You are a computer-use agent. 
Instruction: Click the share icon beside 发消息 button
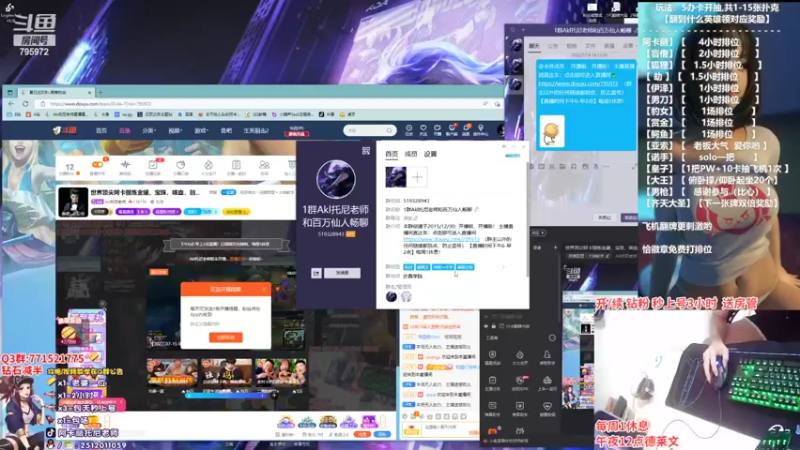coord(316,273)
